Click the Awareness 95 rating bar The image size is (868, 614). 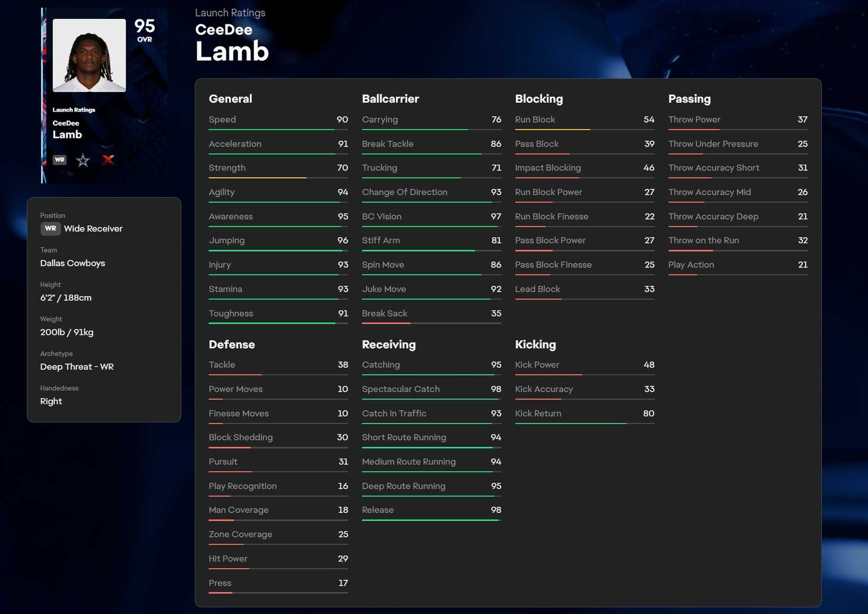pos(278,216)
